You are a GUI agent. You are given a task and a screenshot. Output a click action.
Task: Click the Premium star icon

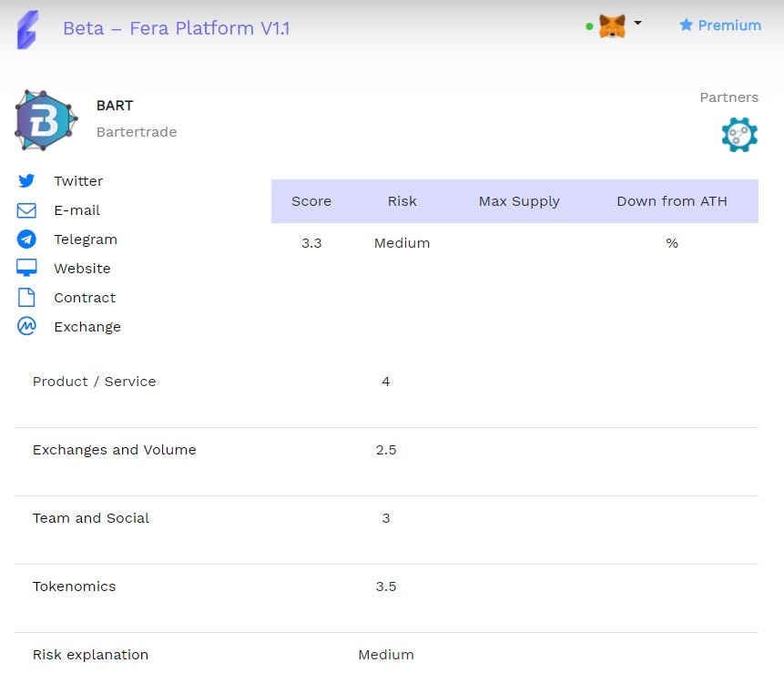click(x=686, y=25)
